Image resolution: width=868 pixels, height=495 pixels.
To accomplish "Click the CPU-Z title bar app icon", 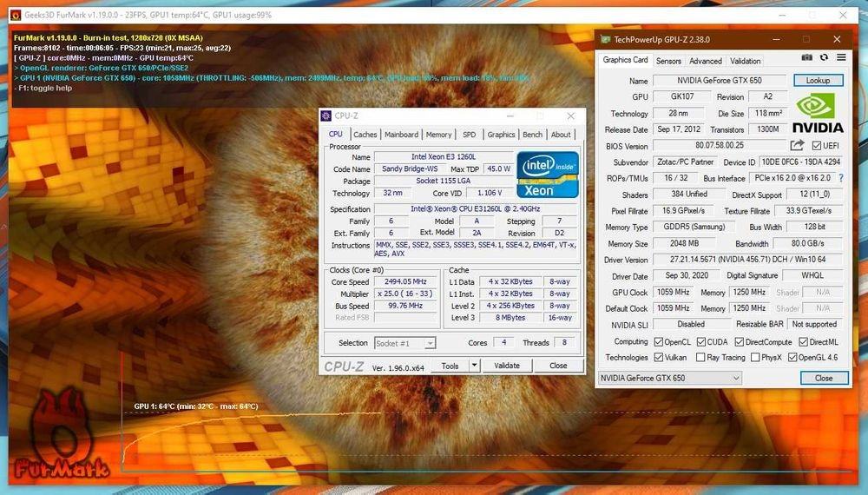I will (x=325, y=115).
